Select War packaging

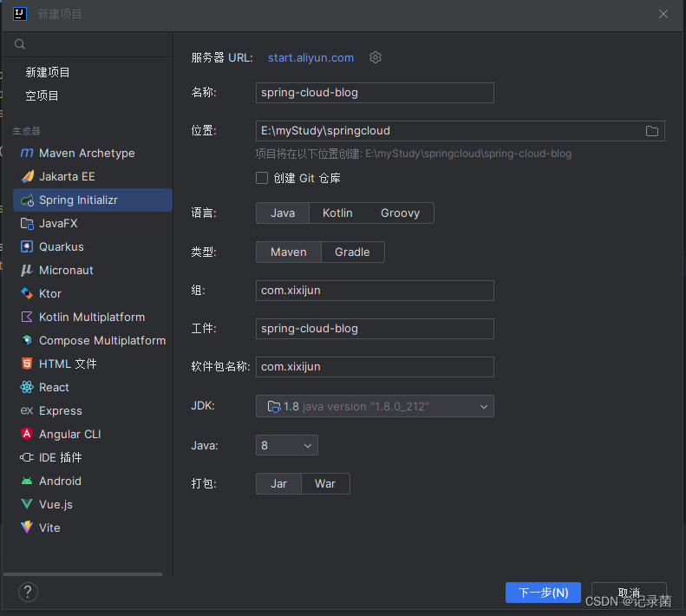[x=325, y=484]
